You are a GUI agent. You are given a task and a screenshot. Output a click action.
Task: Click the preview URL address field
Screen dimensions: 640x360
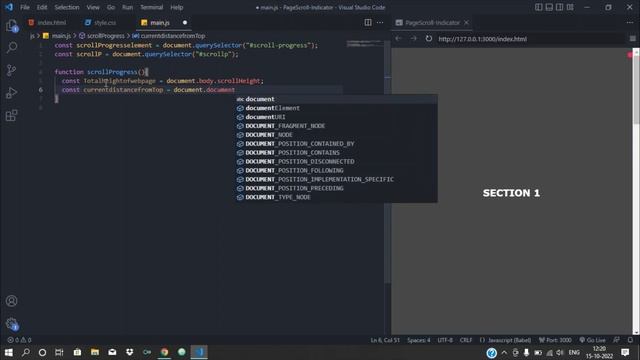pyautogui.click(x=530, y=38)
